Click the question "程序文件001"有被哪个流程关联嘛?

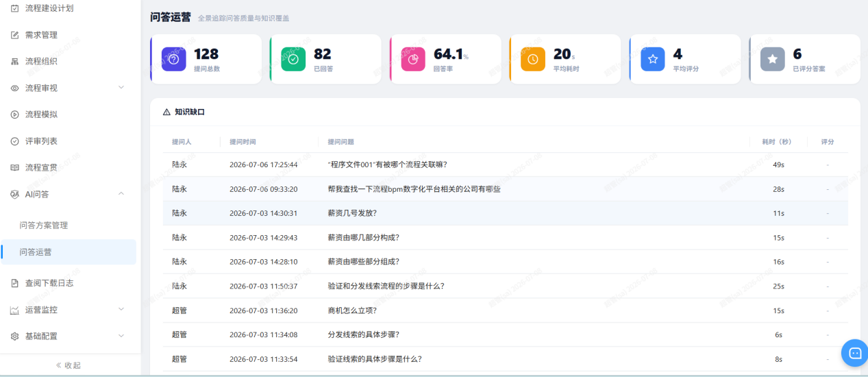click(388, 165)
